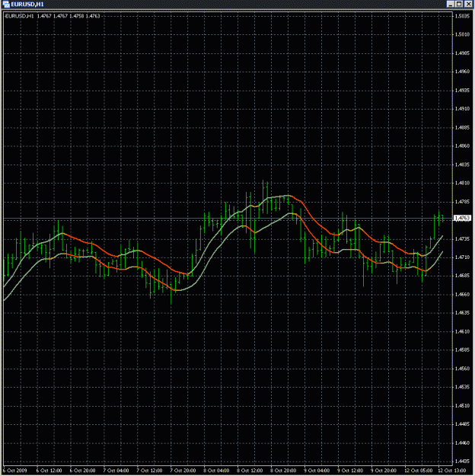Viewport: 475px width, 476px height.
Task: Click the 1.5010 price axis label
Action: (462, 34)
